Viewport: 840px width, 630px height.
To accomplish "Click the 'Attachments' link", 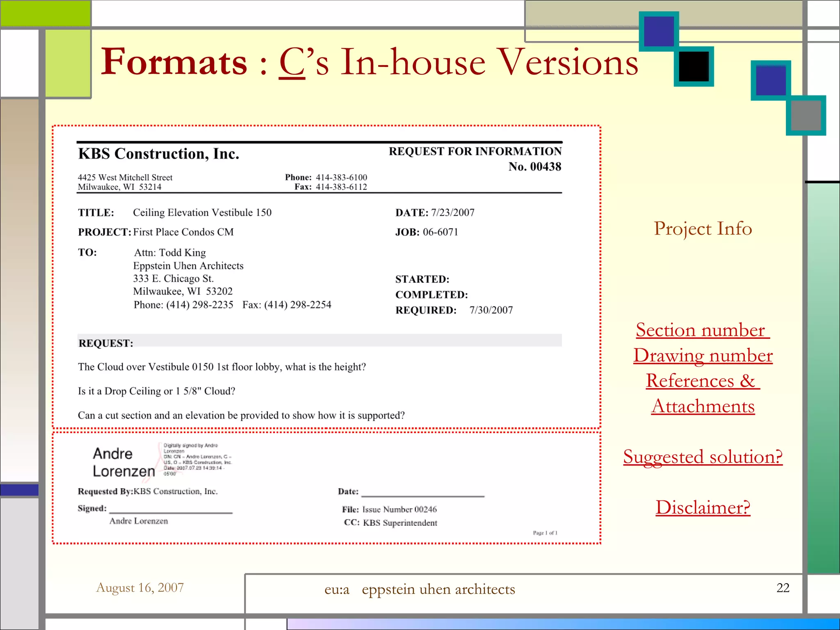I will pos(703,406).
